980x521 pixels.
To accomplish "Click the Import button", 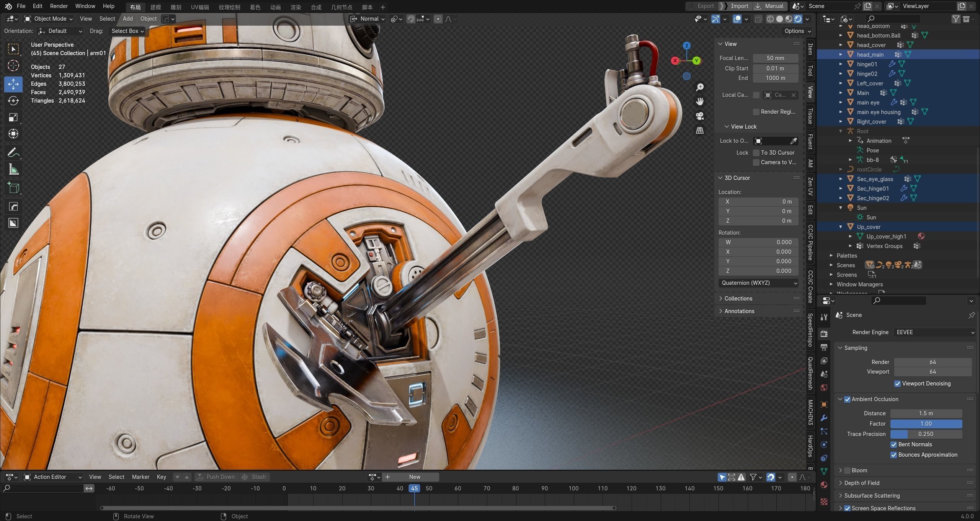I will click(735, 6).
